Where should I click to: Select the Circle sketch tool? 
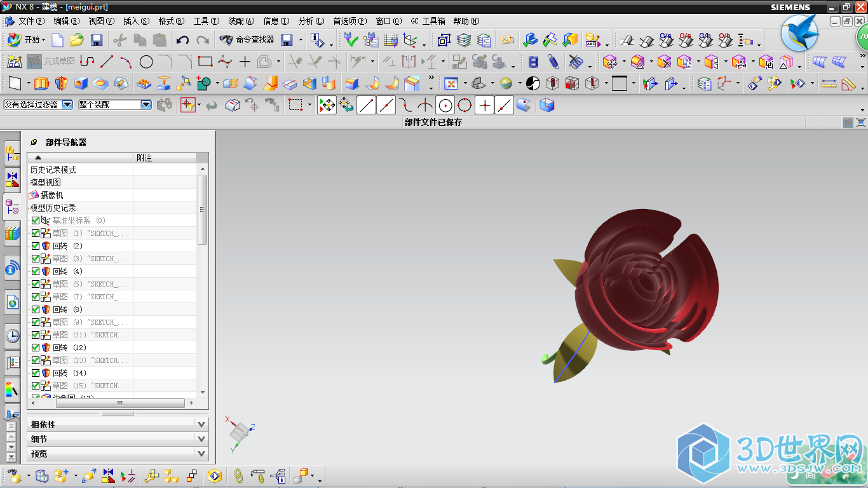146,62
